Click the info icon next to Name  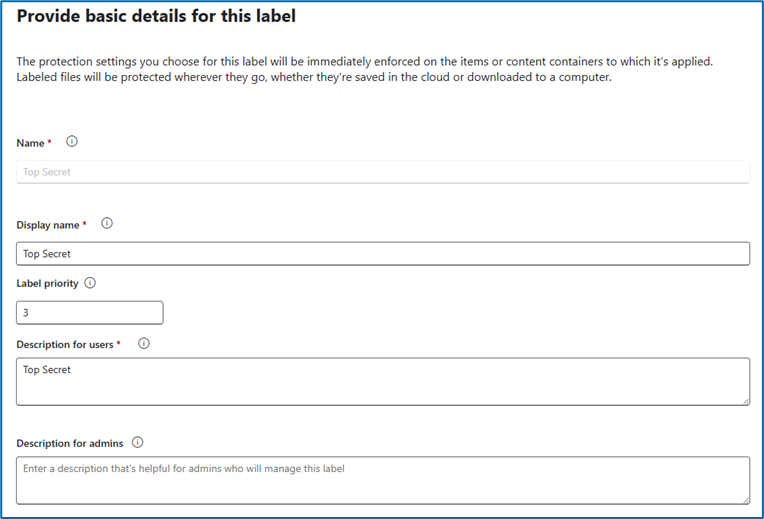[72, 142]
